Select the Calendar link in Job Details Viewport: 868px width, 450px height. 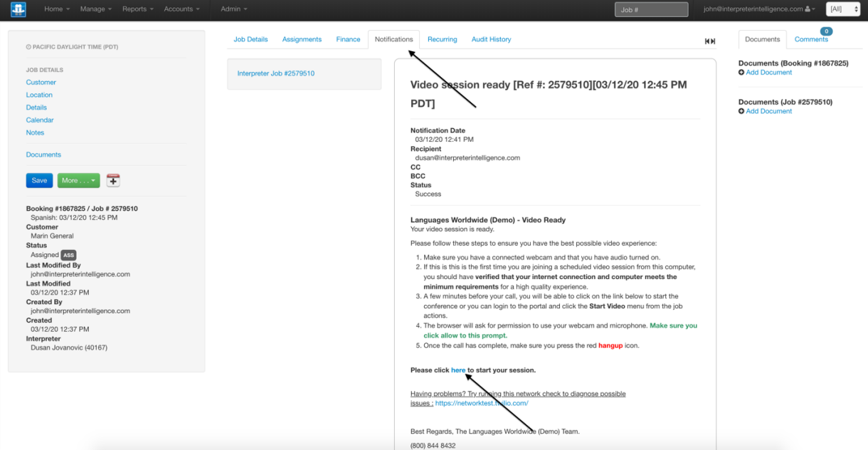tap(39, 120)
